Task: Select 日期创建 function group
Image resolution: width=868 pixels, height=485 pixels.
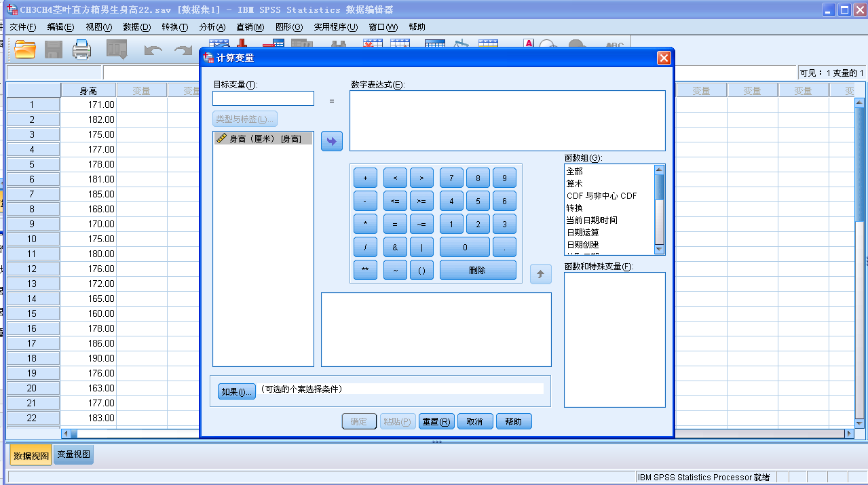Action: [x=582, y=245]
